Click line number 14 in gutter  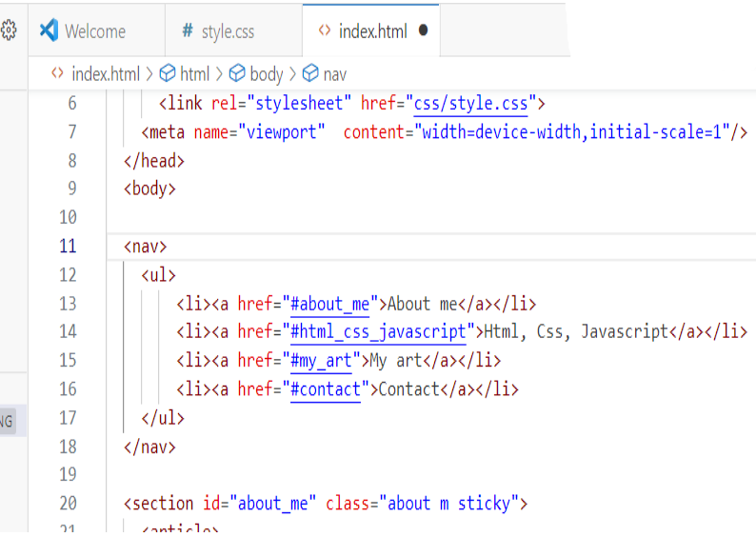coord(68,332)
